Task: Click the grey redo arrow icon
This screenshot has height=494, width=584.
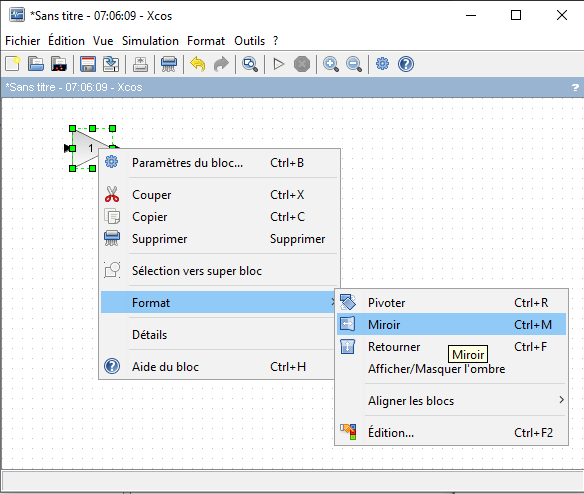Action: (221, 64)
